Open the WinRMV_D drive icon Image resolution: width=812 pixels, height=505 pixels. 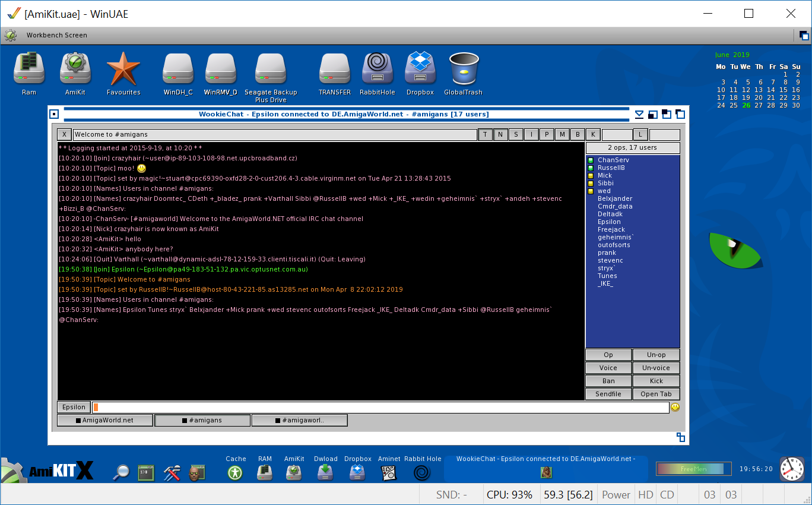[221, 68]
